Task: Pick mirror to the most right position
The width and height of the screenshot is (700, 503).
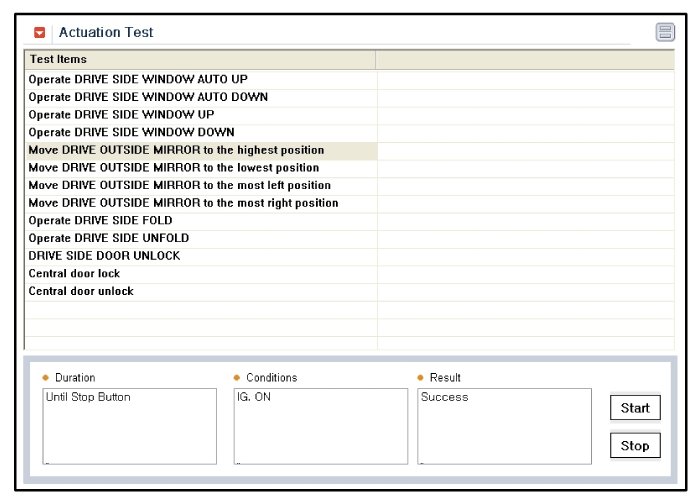Action: [183, 203]
